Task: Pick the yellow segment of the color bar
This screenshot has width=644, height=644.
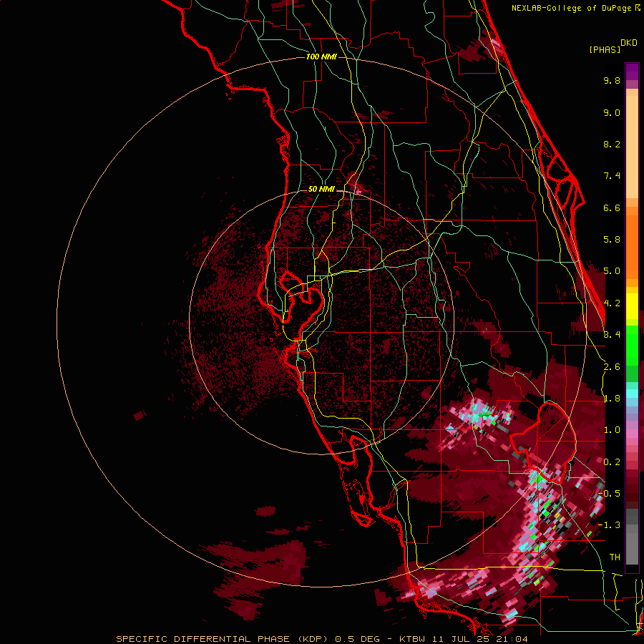Action: (632, 306)
